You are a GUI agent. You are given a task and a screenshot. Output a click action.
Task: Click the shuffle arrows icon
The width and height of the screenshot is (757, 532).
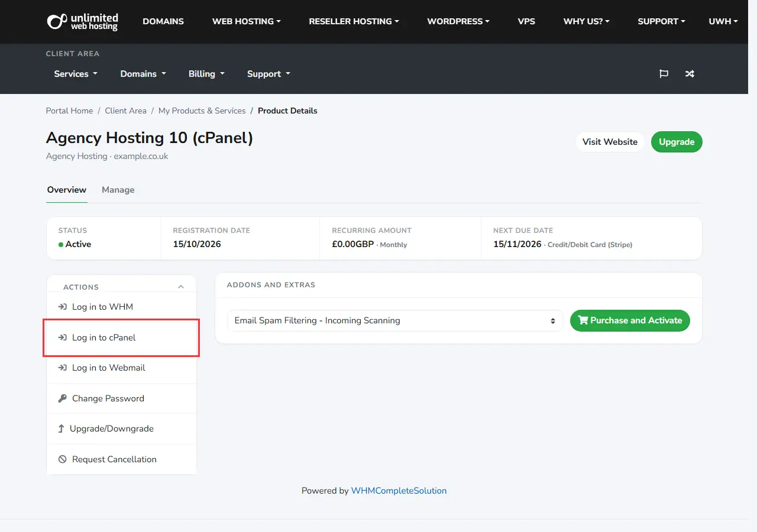[x=690, y=74]
